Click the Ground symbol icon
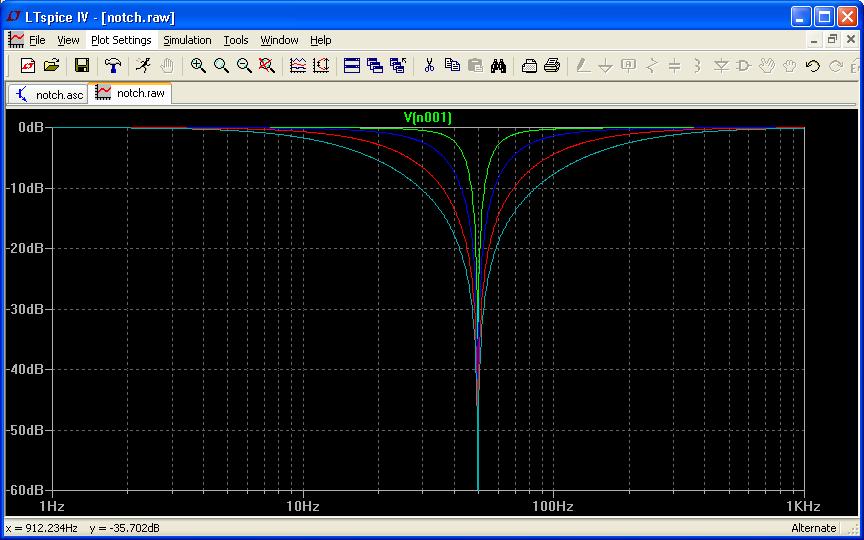This screenshot has height=540, width=864. 606,66
